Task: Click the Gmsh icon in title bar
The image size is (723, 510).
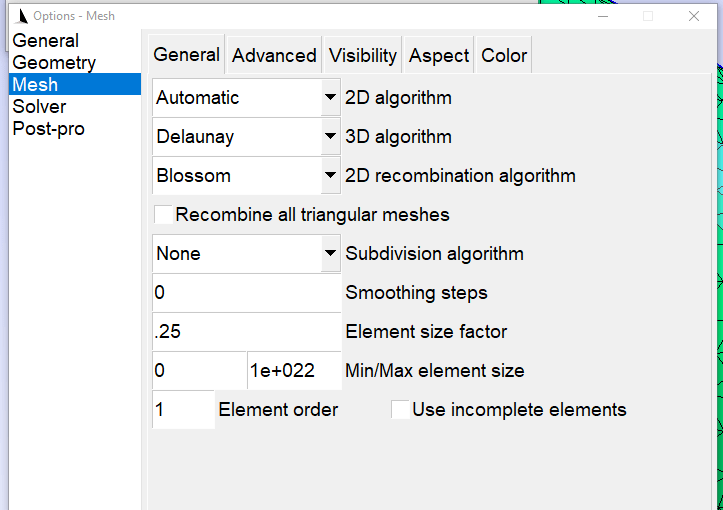Action: click(x=21, y=16)
